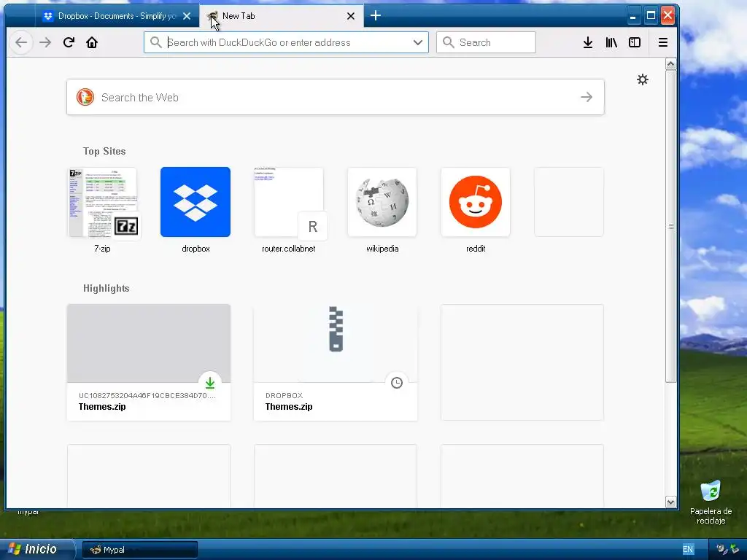Click the scrollbar up arrow
This screenshot has width=747, height=560.
[x=671, y=64]
